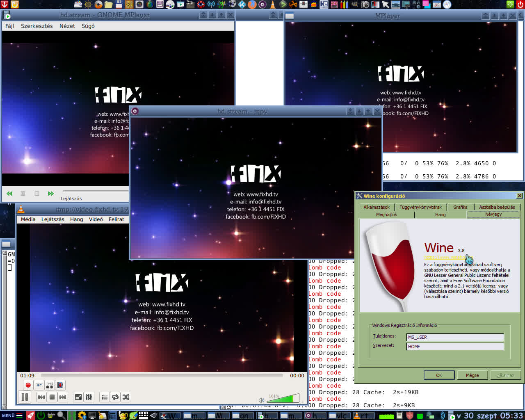Click the red power icon top-right
The height and width of the screenshot is (420, 525).
click(x=520, y=5)
